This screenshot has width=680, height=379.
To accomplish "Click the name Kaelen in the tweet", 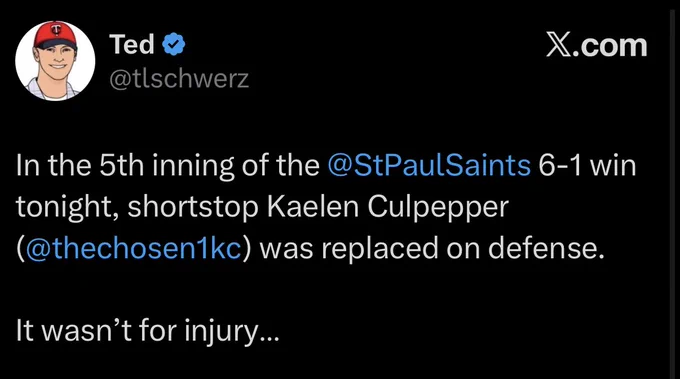I will [x=313, y=207].
